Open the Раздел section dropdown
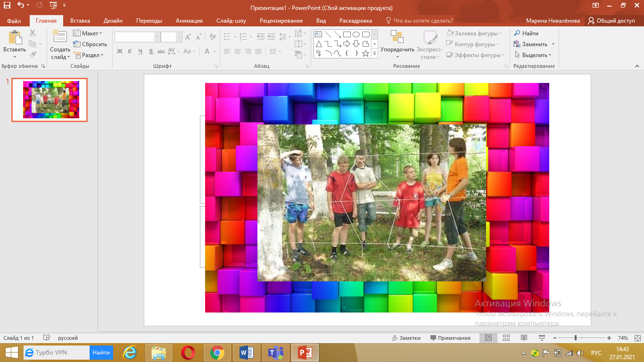The width and height of the screenshot is (644, 362). [88, 55]
